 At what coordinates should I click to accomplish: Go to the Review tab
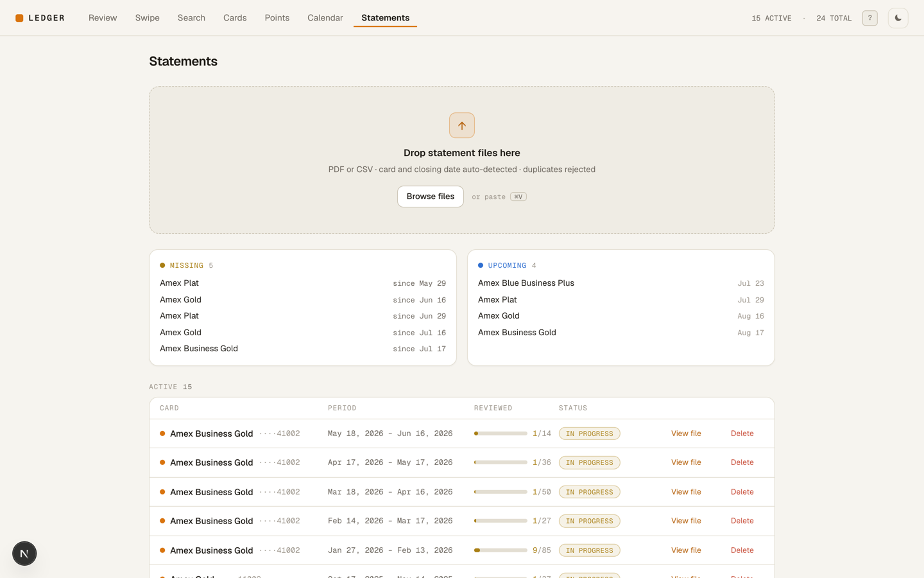point(103,18)
